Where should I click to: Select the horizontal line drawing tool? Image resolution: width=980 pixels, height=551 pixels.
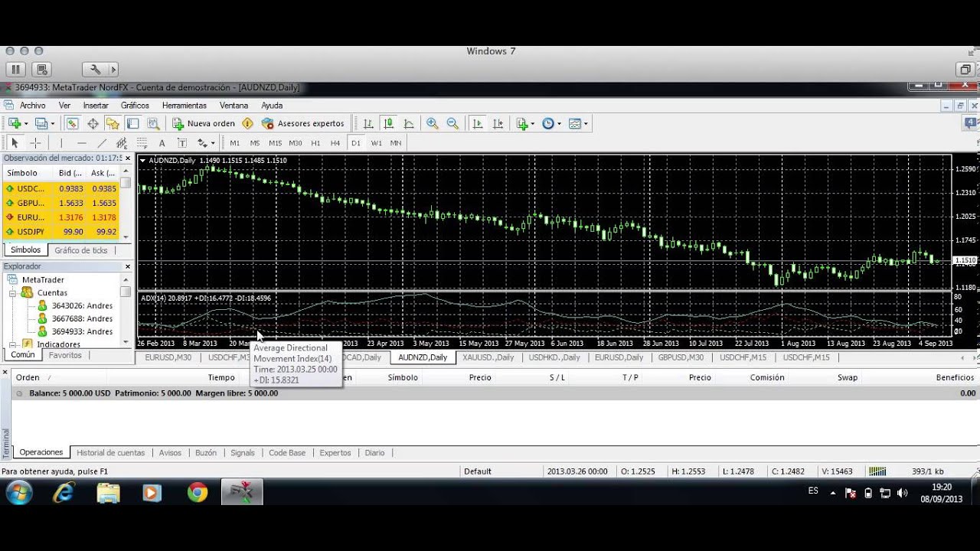[x=82, y=143]
